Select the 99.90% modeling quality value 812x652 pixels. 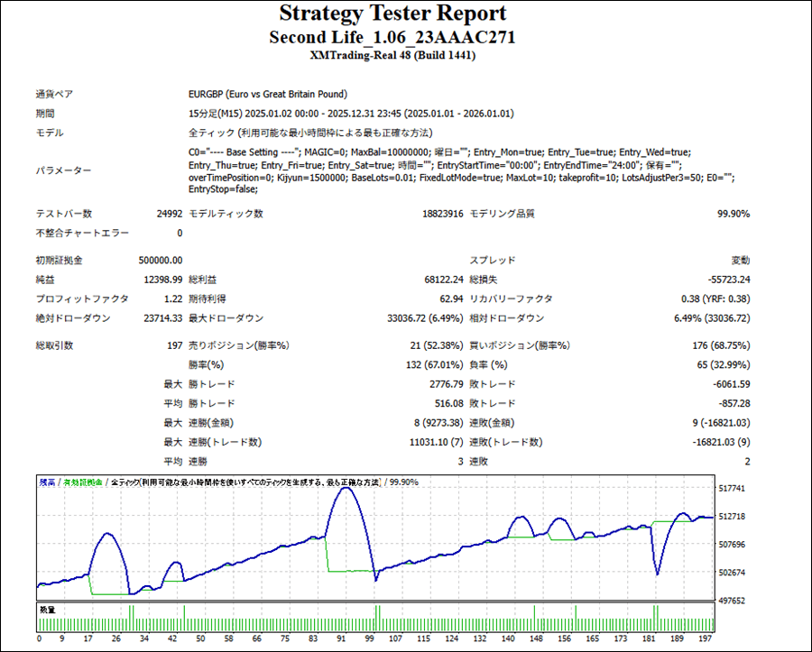click(x=732, y=214)
